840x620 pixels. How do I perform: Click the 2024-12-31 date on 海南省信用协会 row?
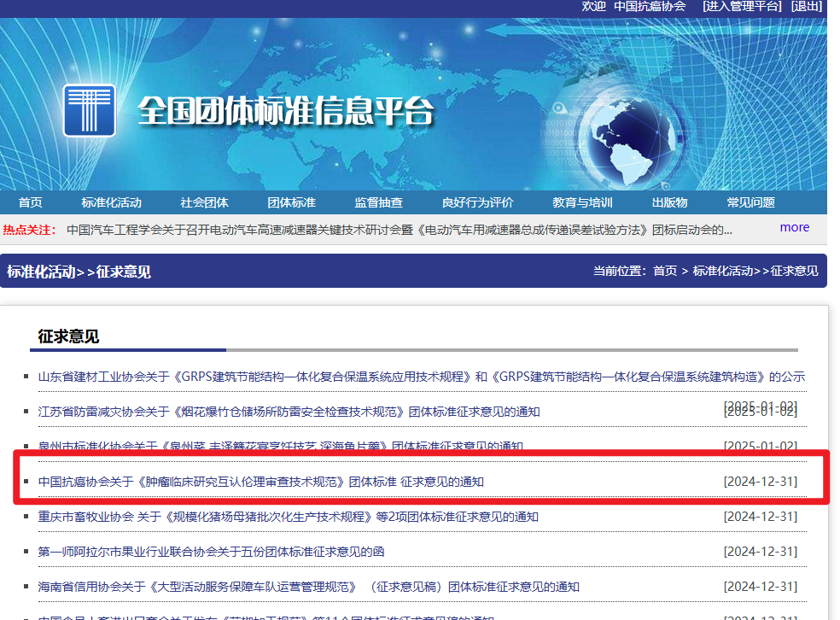pos(760,587)
